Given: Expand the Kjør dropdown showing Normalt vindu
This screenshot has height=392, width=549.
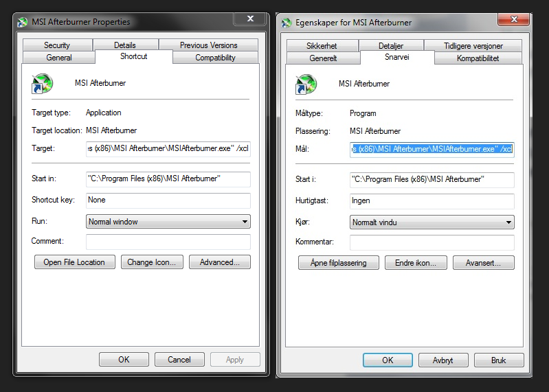Looking at the screenshot, I should pyautogui.click(x=432, y=222).
